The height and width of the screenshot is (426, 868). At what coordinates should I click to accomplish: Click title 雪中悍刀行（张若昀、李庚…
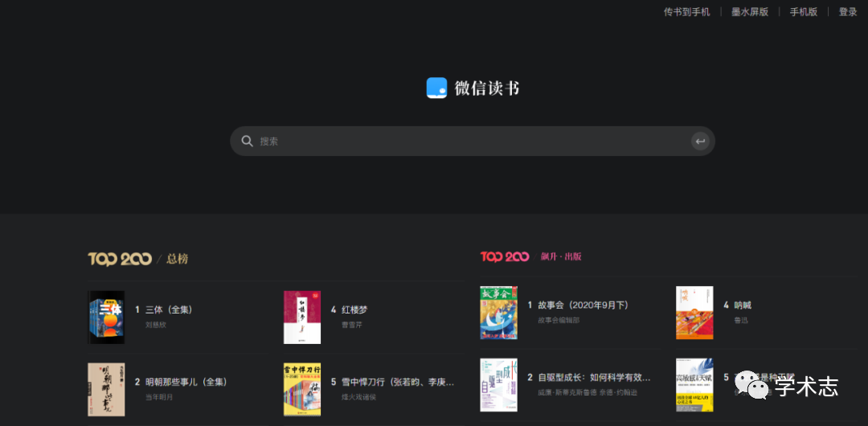tap(398, 382)
